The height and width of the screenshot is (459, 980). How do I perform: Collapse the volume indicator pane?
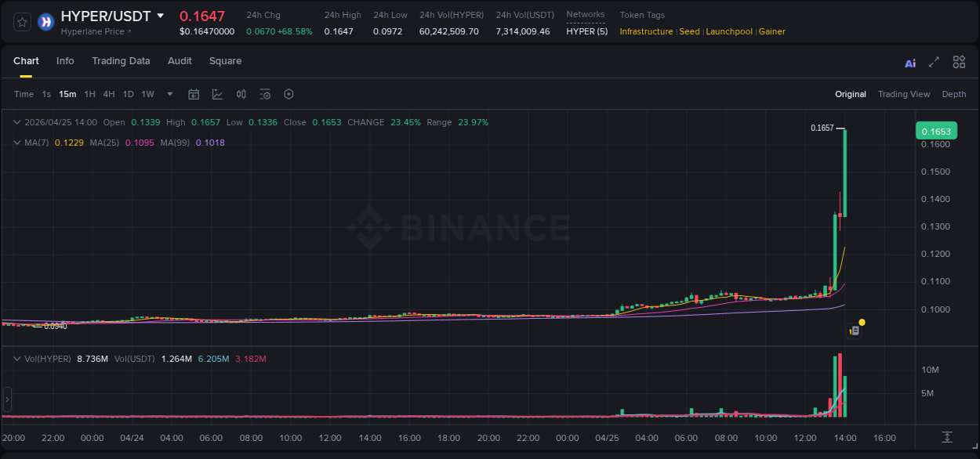(16, 358)
